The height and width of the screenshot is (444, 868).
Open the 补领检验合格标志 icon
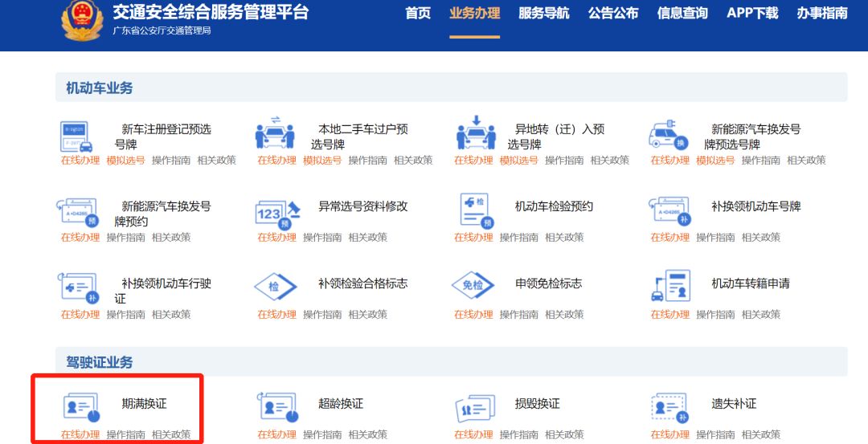coord(276,287)
